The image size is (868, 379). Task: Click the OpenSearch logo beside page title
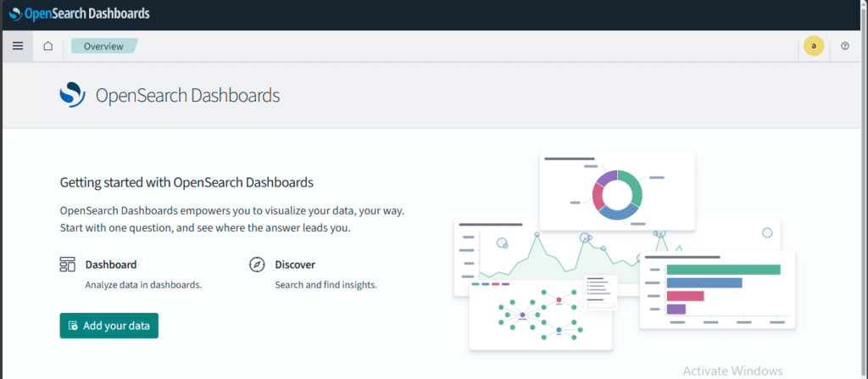pyautogui.click(x=73, y=95)
